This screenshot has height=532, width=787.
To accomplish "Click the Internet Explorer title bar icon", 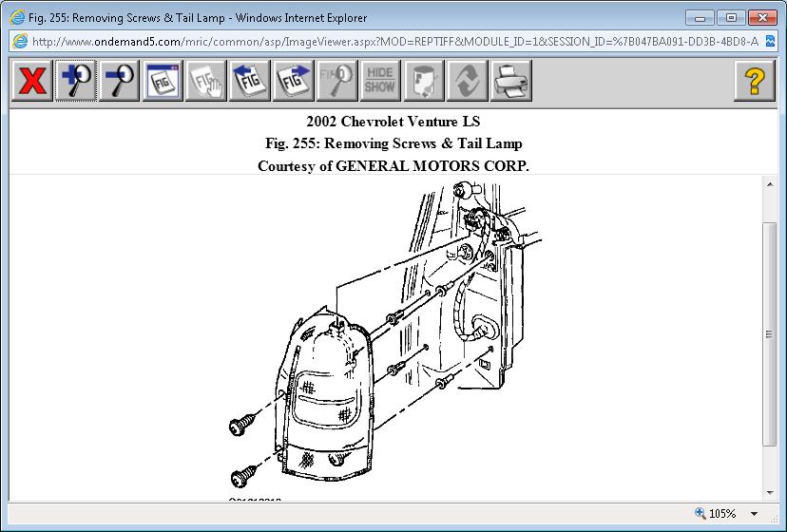I will pyautogui.click(x=17, y=17).
